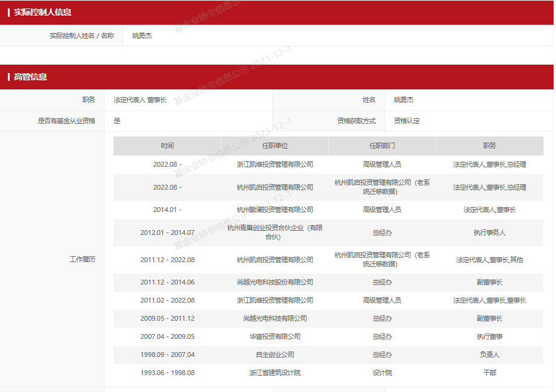Viewport: 556px width, 392px height.
Task: Click the 执行董事 position cell
Action: [x=490, y=336]
